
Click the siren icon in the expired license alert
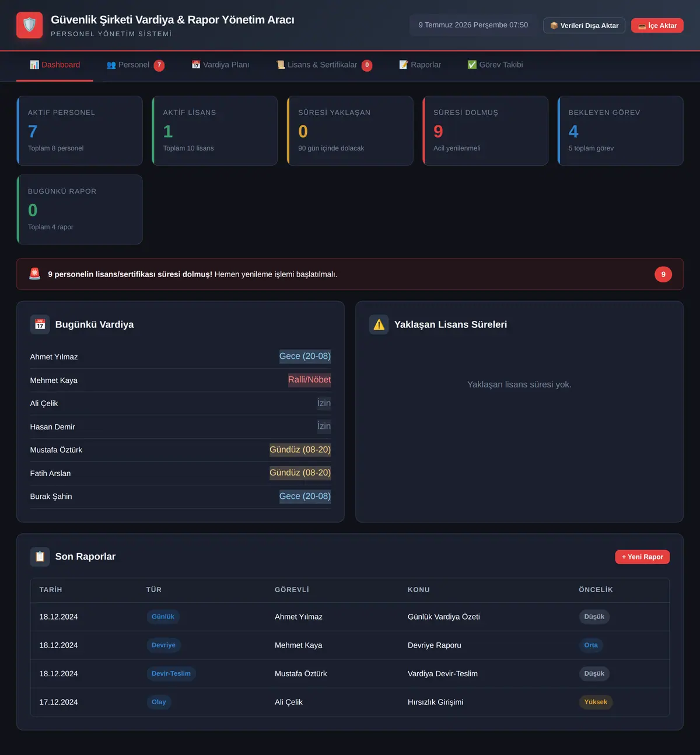[35, 274]
